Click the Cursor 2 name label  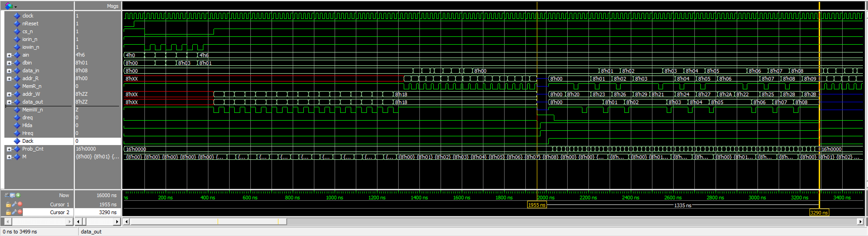(x=59, y=212)
